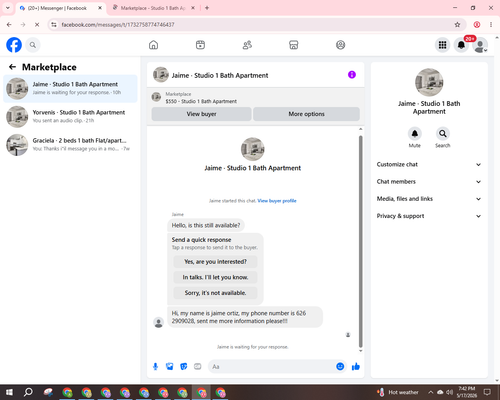Open the Friends icon in top nav
The height and width of the screenshot is (400, 500).
[x=247, y=45]
